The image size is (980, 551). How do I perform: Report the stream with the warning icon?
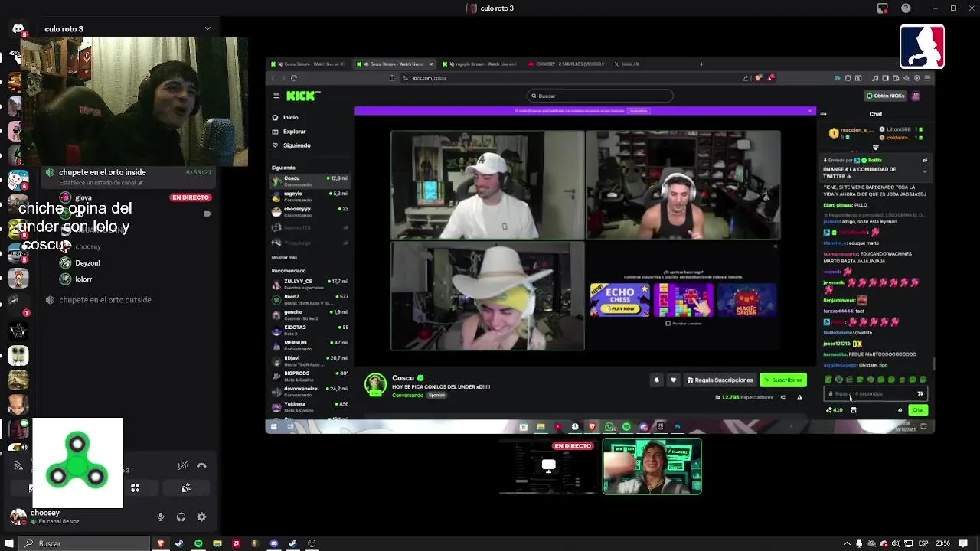point(799,397)
